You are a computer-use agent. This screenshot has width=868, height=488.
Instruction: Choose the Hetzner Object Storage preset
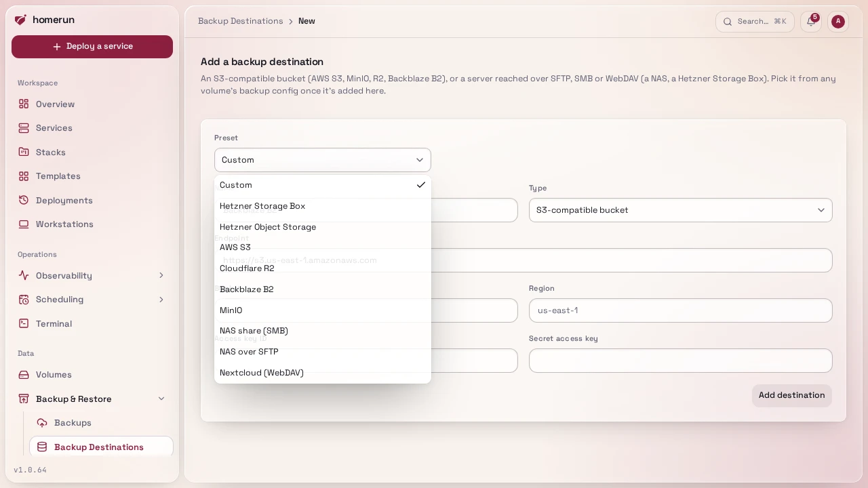pyautogui.click(x=323, y=227)
